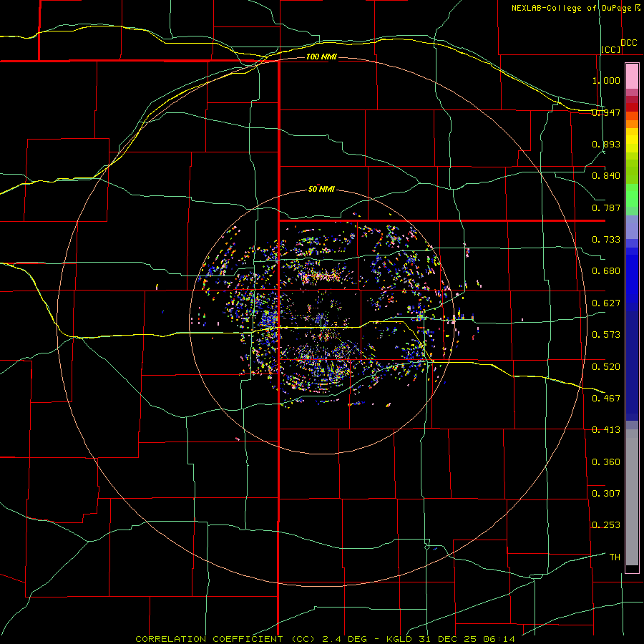
Task: Click the 0.573 scale value
Action: click(606, 335)
